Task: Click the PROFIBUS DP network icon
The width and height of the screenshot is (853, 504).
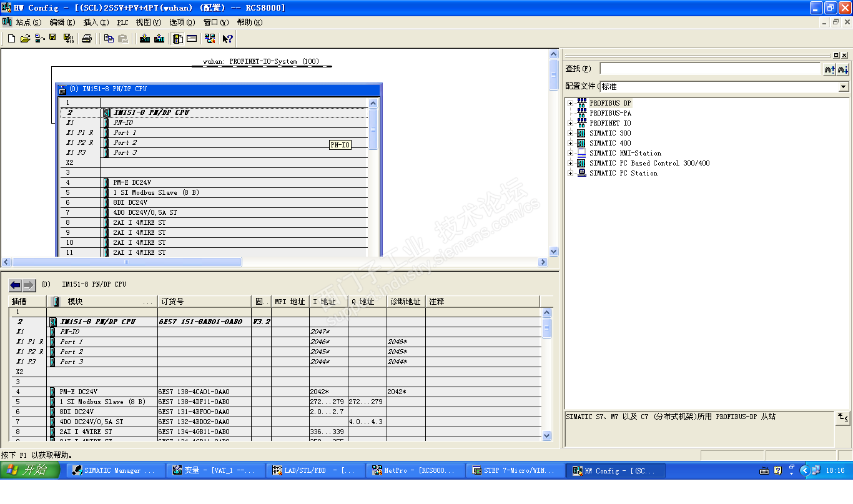Action: [x=582, y=103]
